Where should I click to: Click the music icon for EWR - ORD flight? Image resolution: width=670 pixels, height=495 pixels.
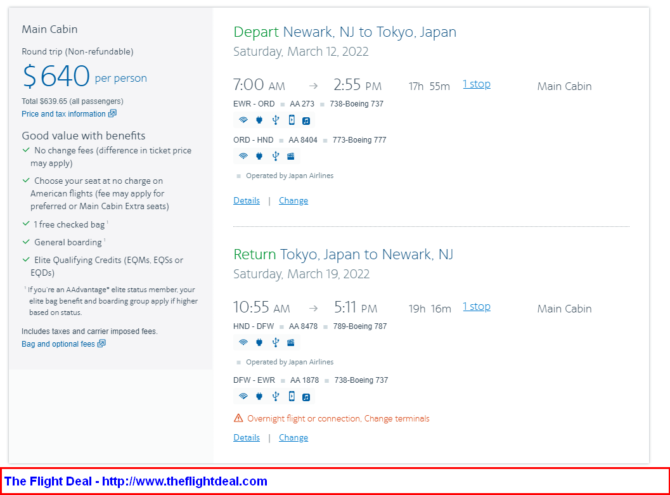tap(306, 120)
